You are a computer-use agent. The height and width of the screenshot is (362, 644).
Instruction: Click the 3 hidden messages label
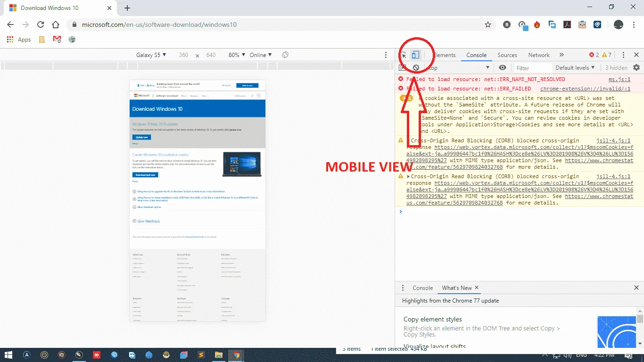click(x=616, y=68)
